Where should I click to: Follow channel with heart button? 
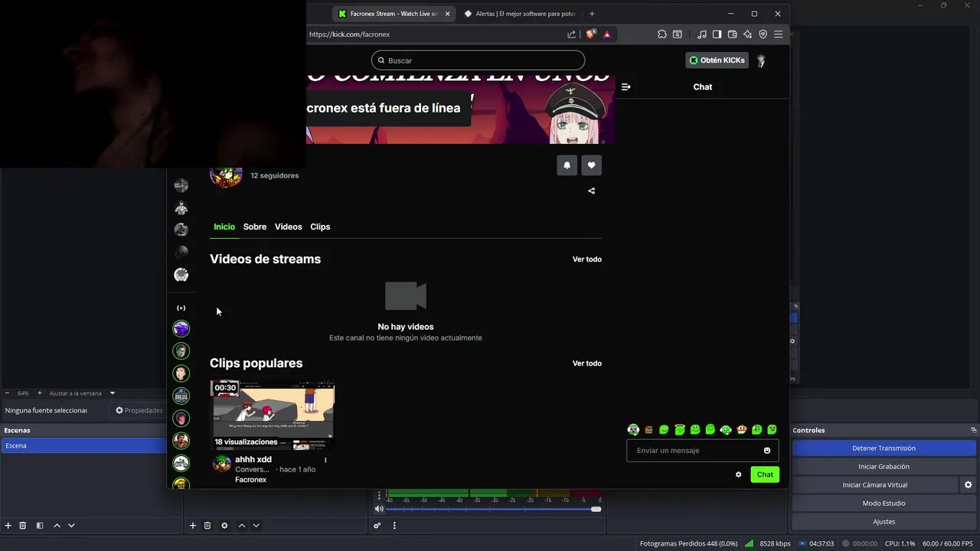tap(591, 165)
